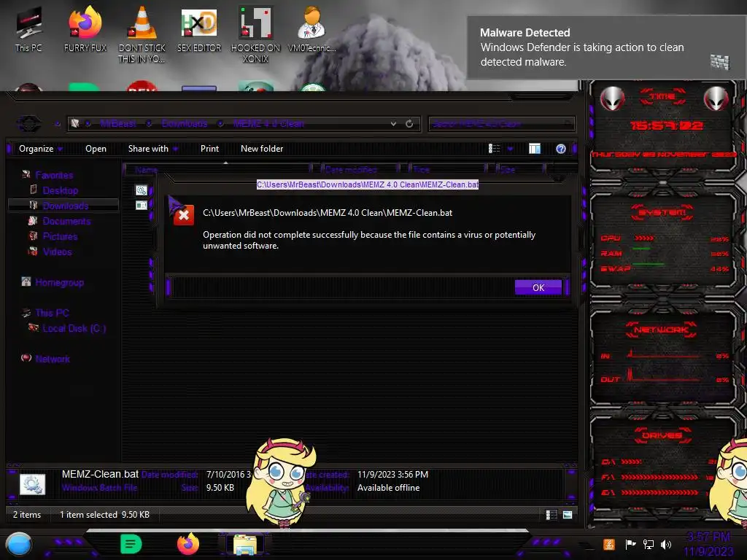This screenshot has width=747, height=560.
Task: Open the Organize dropdown menu
Action: (40, 149)
